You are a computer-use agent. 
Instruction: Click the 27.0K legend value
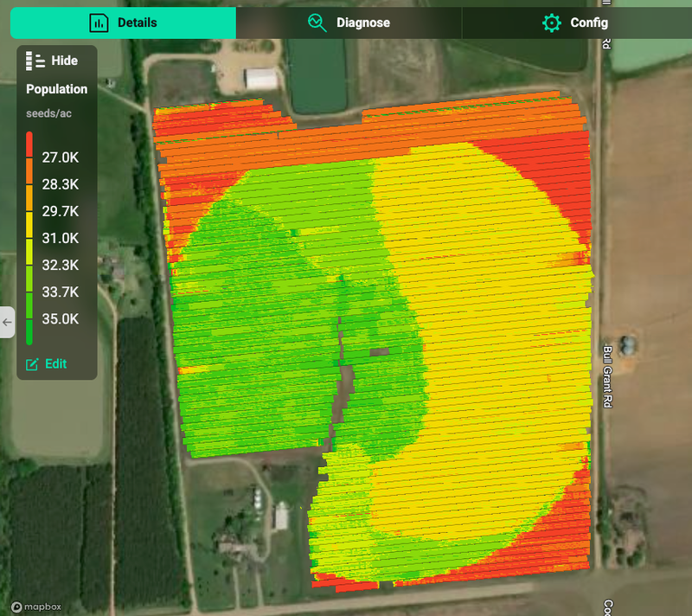(x=61, y=157)
